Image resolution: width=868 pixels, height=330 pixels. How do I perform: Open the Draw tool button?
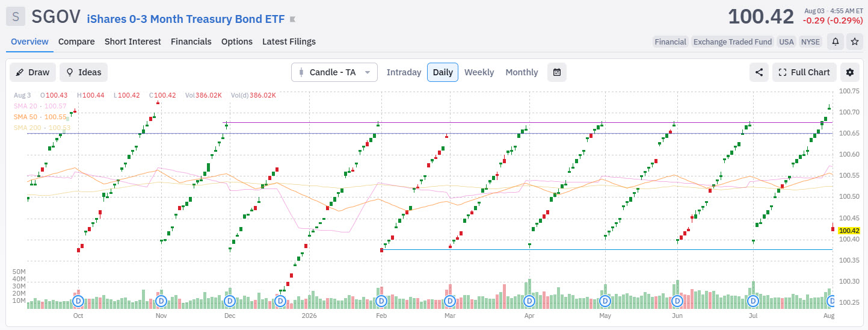coord(32,72)
